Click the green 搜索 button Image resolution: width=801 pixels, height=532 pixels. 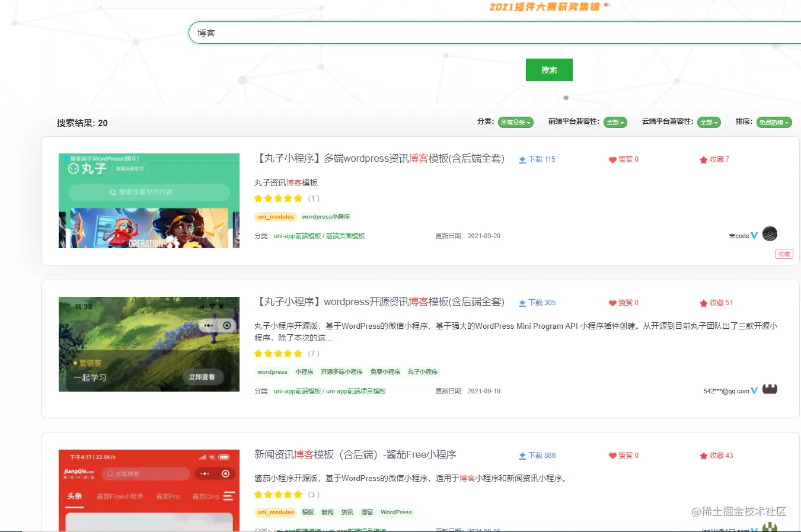(549, 70)
